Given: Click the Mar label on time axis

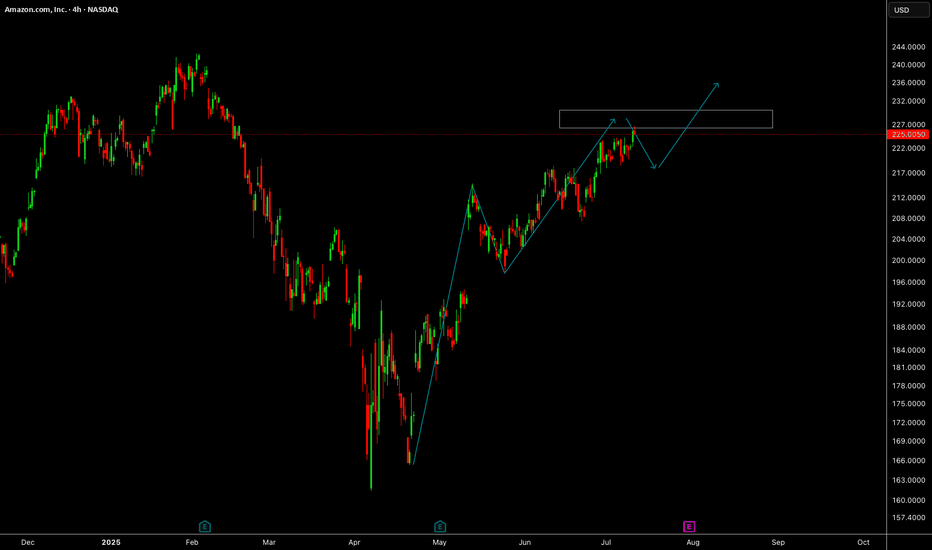Looking at the screenshot, I should point(269,542).
